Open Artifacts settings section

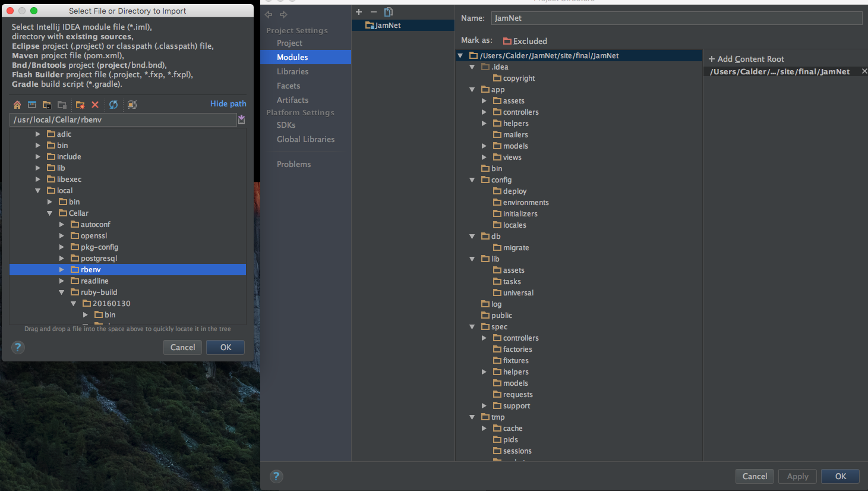292,100
